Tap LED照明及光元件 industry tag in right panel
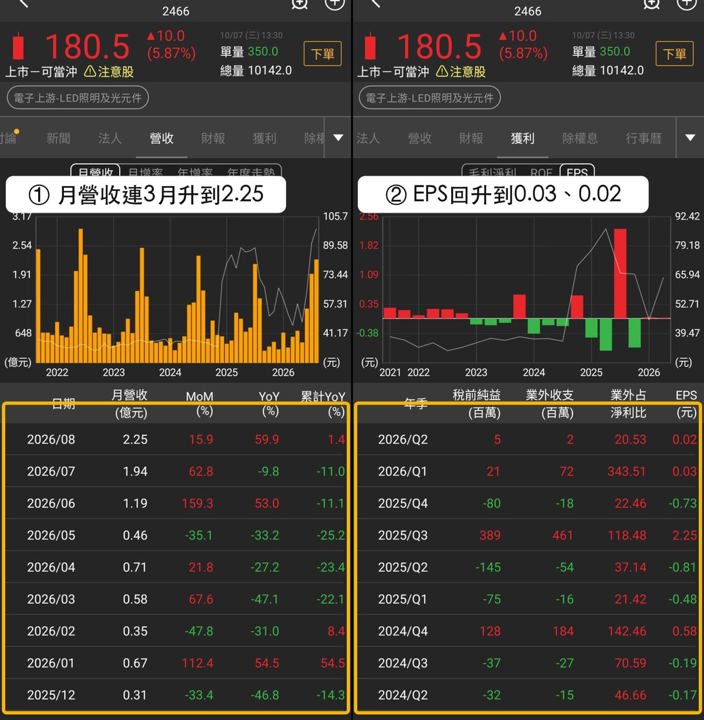704x720 pixels. pyautogui.click(x=429, y=97)
